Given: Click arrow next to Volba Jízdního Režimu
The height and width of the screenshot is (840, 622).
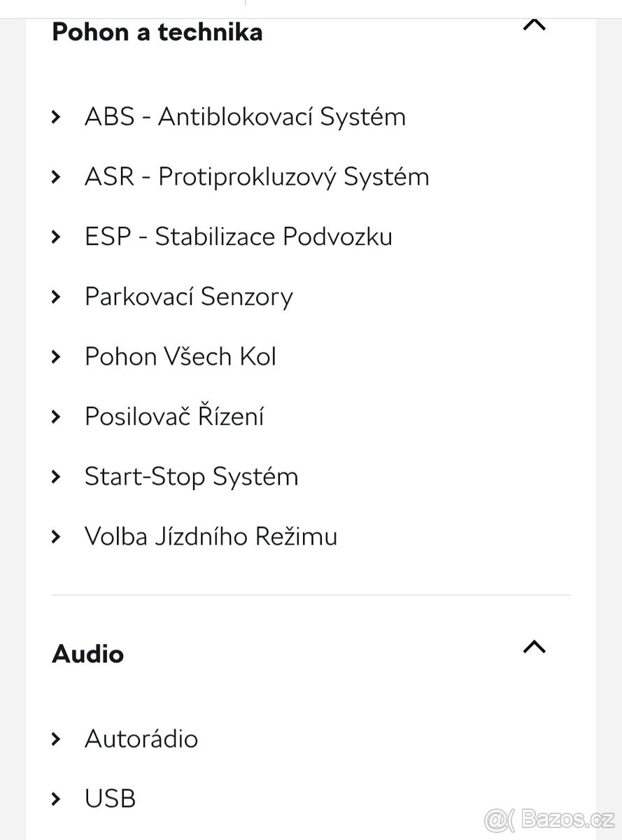Looking at the screenshot, I should [57, 537].
